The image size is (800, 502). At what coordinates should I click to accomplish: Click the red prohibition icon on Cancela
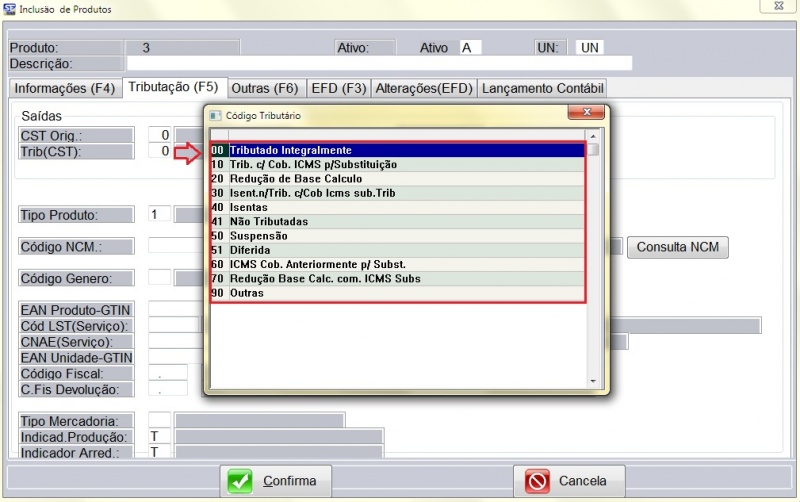pos(538,481)
